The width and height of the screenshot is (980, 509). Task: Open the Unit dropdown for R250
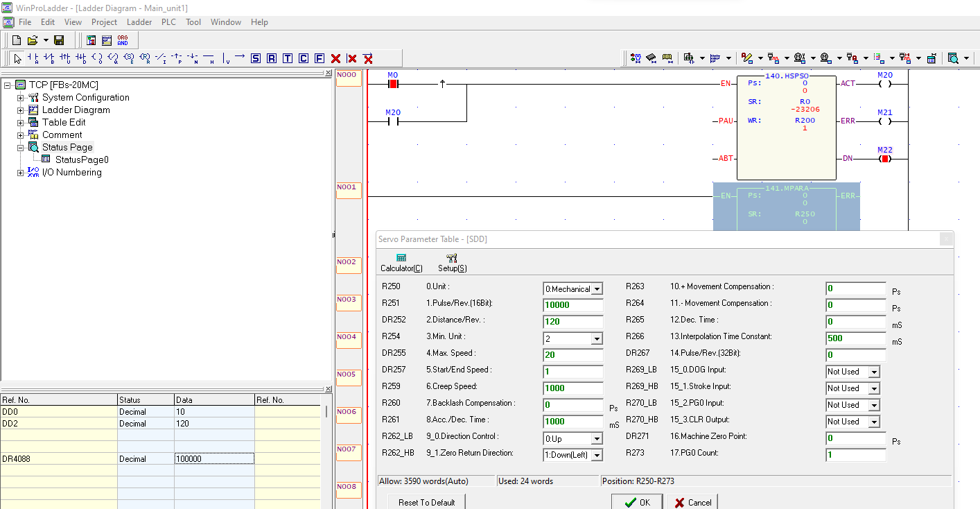[x=597, y=289]
